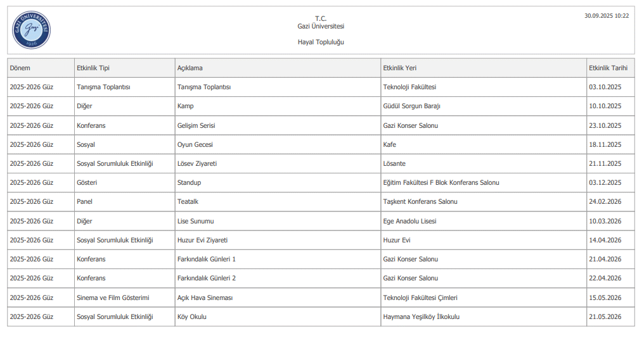Select the Farkındalık Günleri 2 cell
The width and height of the screenshot is (644, 338).
click(207, 278)
